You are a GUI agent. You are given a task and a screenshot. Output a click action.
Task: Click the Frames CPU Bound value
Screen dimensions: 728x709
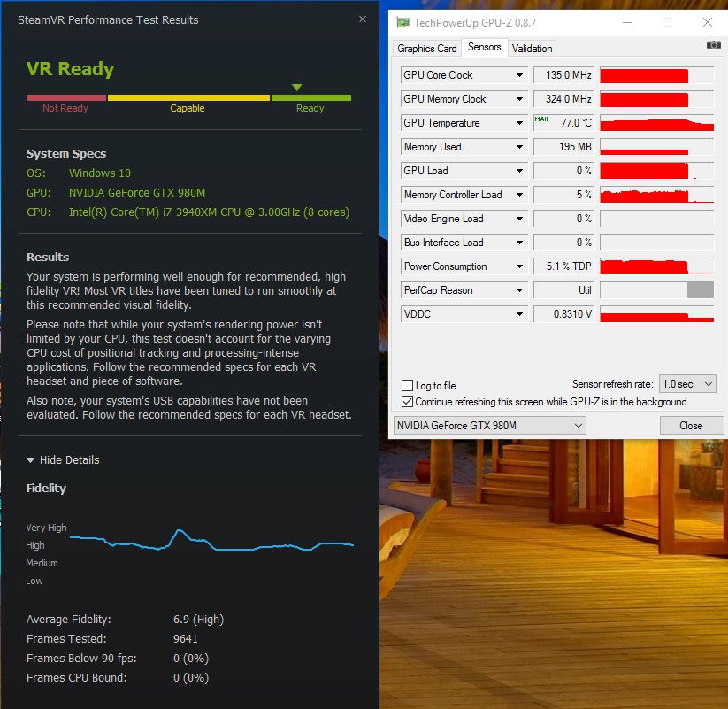[x=191, y=678]
